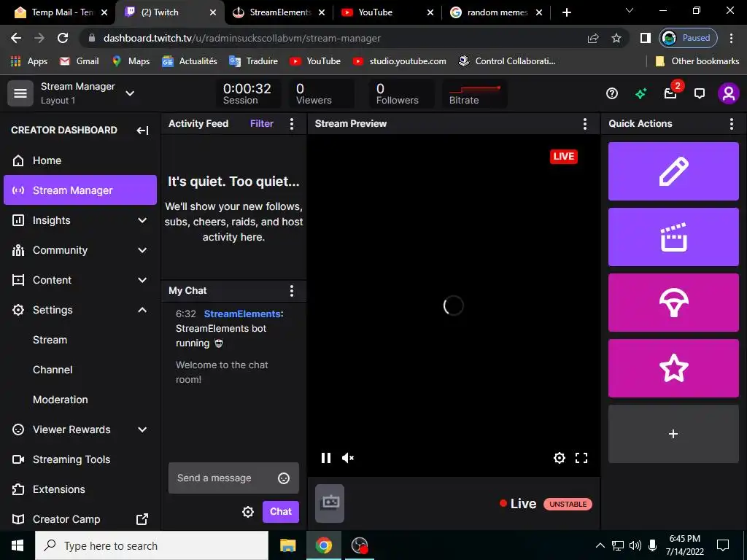Click the Bitrate graph indicator
The width and height of the screenshot is (747, 560).
point(474,93)
